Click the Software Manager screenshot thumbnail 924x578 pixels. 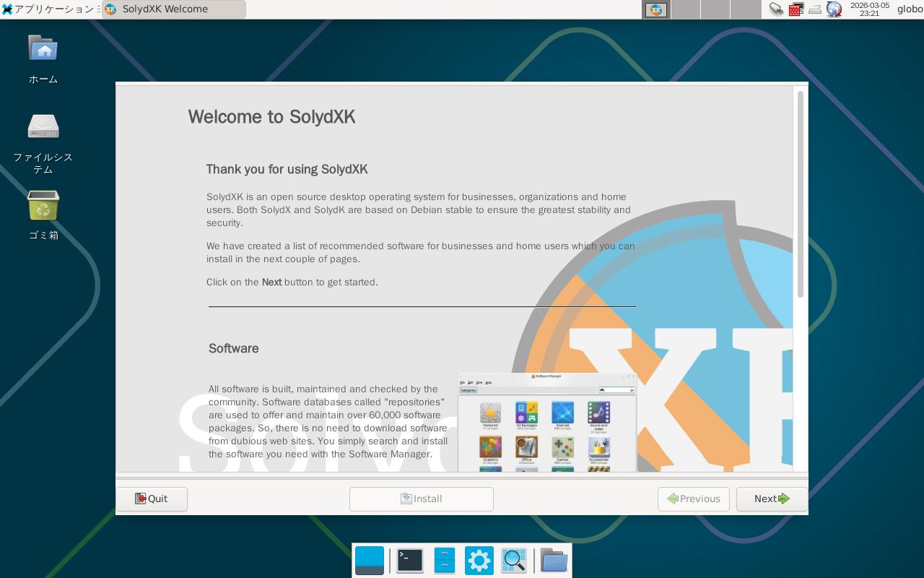pos(547,423)
